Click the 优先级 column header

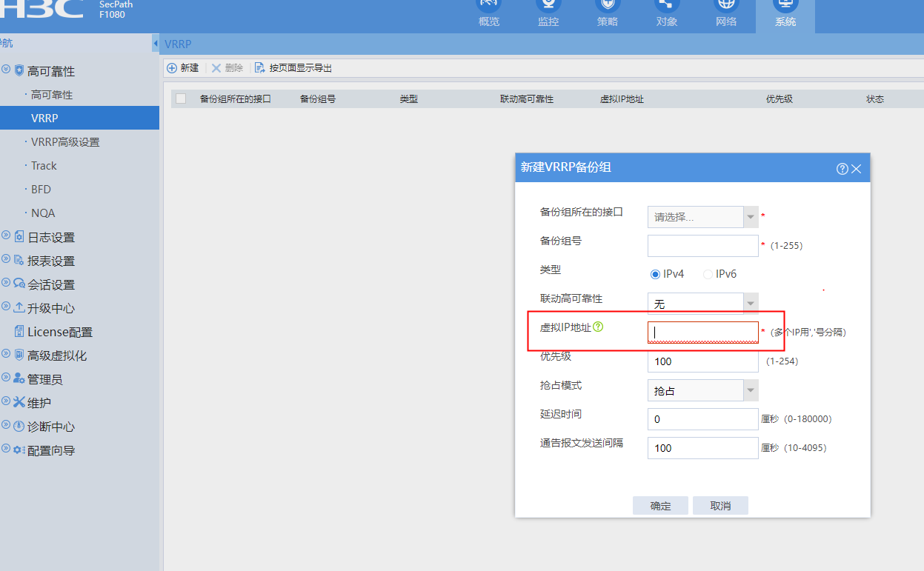[x=780, y=98]
